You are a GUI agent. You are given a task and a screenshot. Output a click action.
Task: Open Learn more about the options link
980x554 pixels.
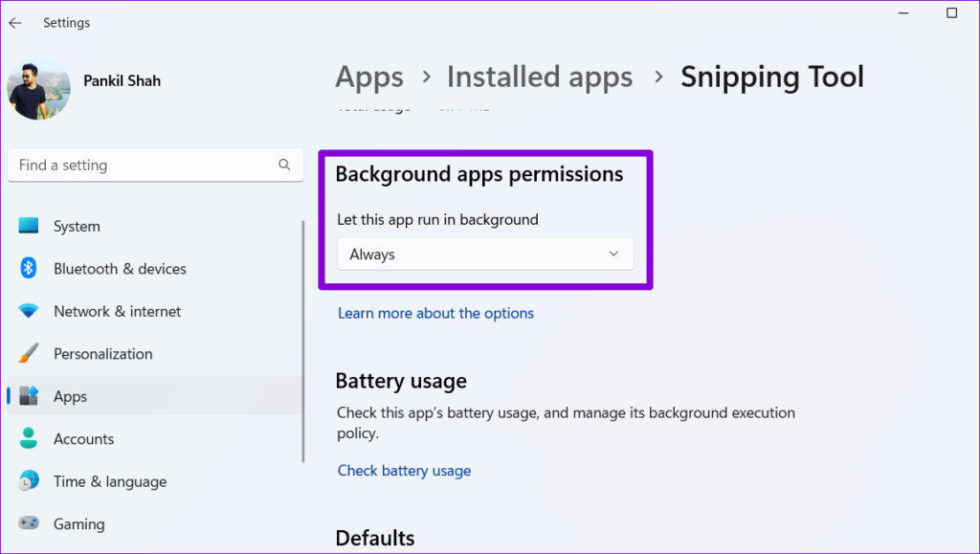[x=435, y=313]
